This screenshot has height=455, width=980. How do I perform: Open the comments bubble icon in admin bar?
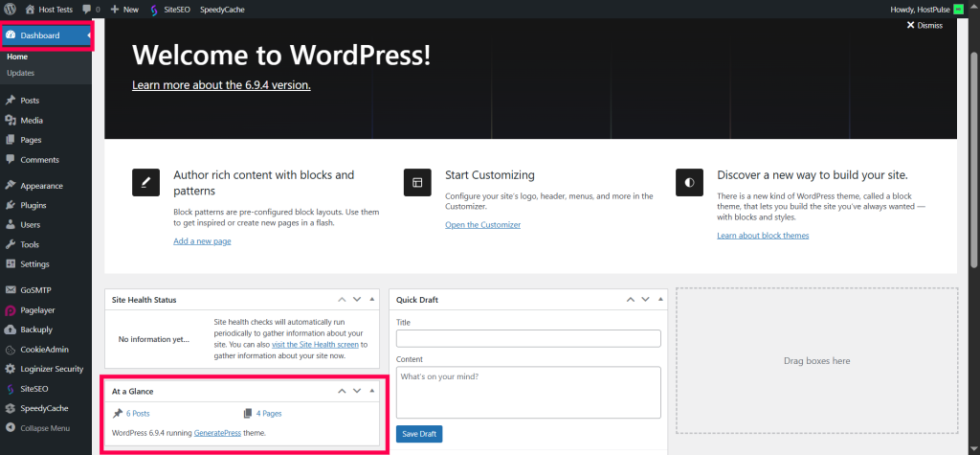[88, 9]
